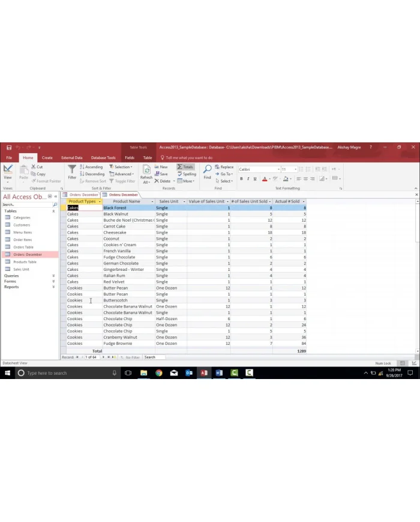This screenshot has width=420, height=522.
Task: Open the Windows Start menu
Action: click(7, 373)
